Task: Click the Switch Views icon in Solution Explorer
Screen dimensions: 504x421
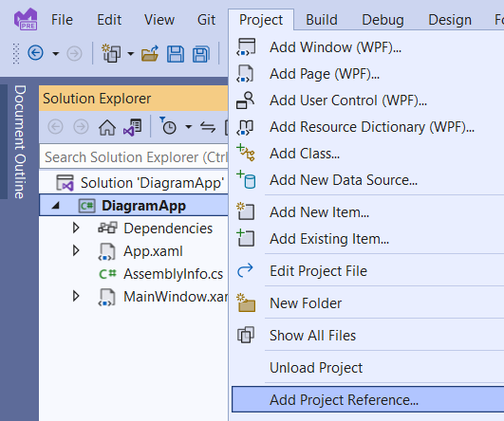Action: click(x=133, y=127)
